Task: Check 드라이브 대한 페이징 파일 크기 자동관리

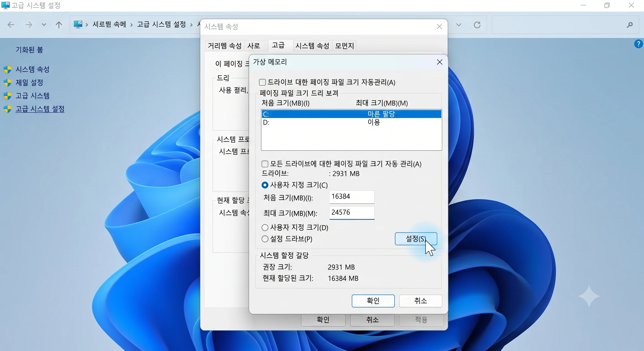Action: [x=262, y=82]
